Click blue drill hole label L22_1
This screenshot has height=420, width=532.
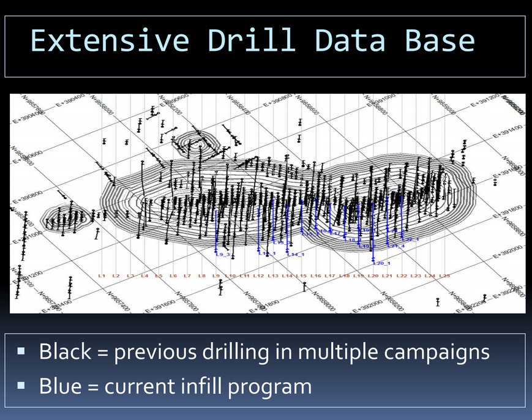[x=411, y=239]
